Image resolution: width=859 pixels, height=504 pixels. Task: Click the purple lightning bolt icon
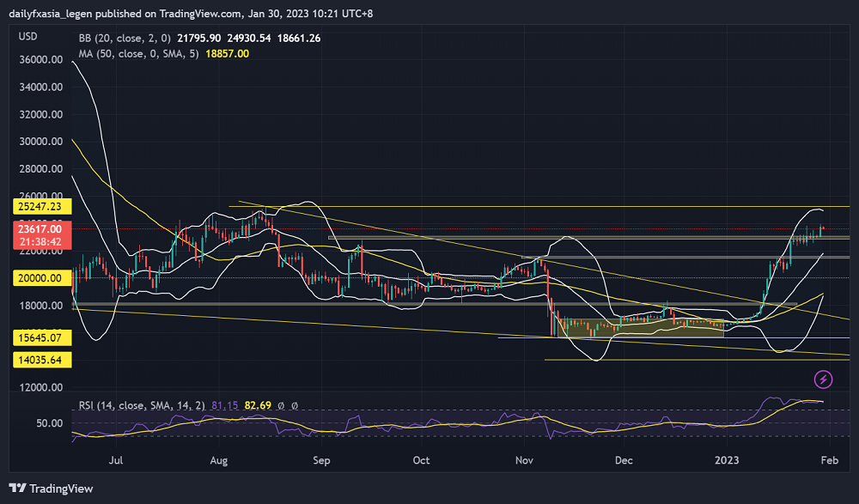click(823, 380)
